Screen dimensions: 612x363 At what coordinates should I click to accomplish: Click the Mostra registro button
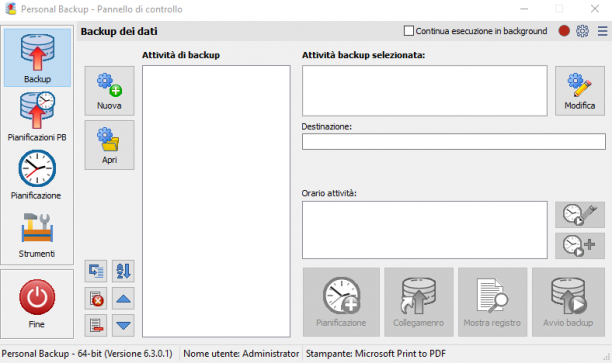492,302
